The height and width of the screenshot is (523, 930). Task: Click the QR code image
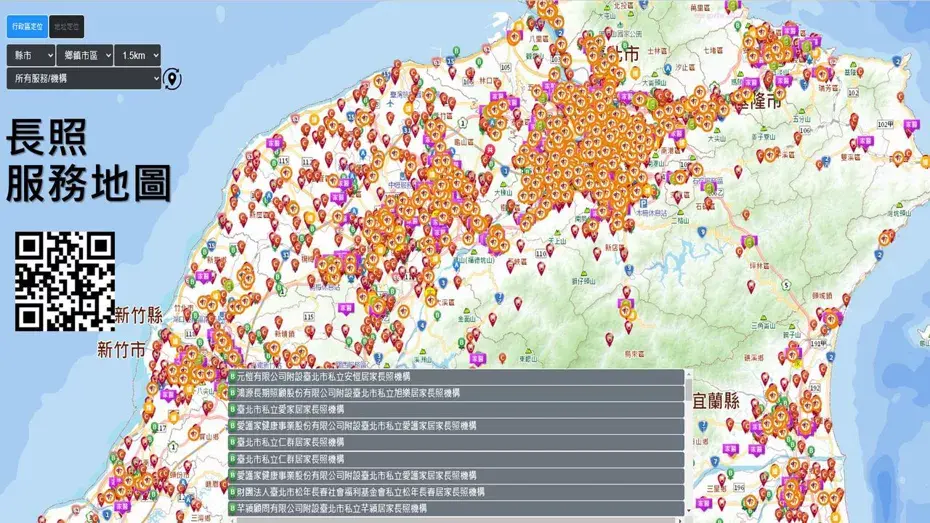65,281
